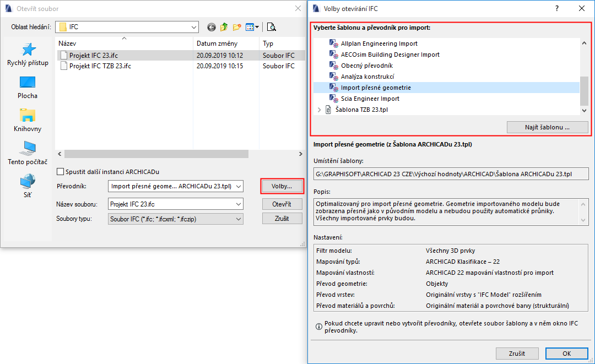Select AECOsim Building Designer Import translator
Screen dimensions: 595x364
tap(390, 55)
